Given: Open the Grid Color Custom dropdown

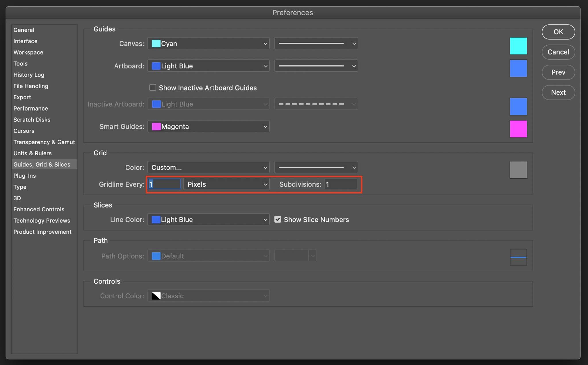Looking at the screenshot, I should 208,167.
